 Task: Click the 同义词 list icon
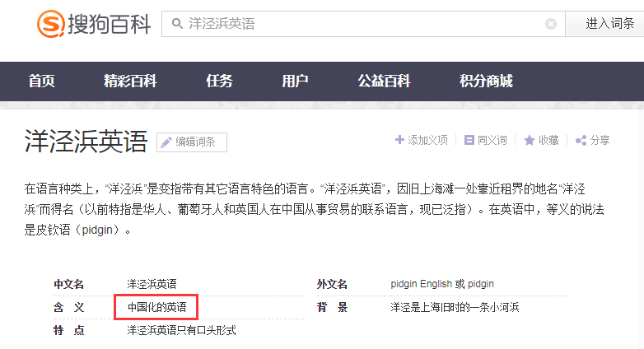[x=469, y=140]
